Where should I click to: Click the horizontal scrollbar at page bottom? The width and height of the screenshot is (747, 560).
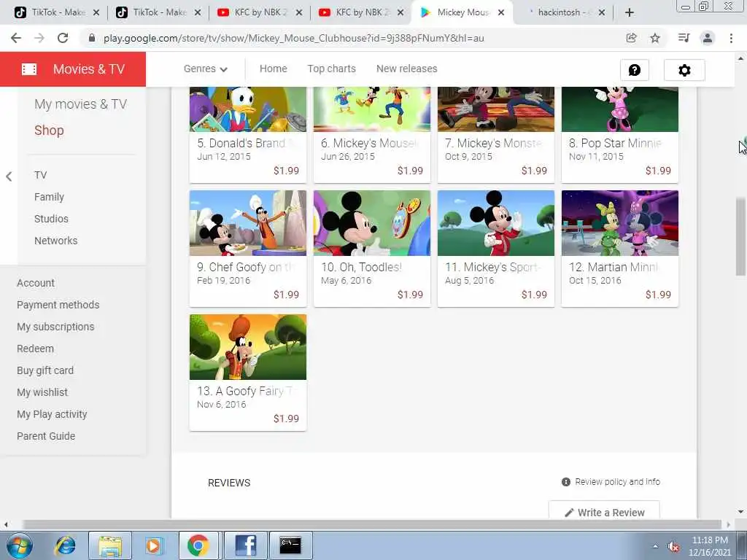[373, 524]
